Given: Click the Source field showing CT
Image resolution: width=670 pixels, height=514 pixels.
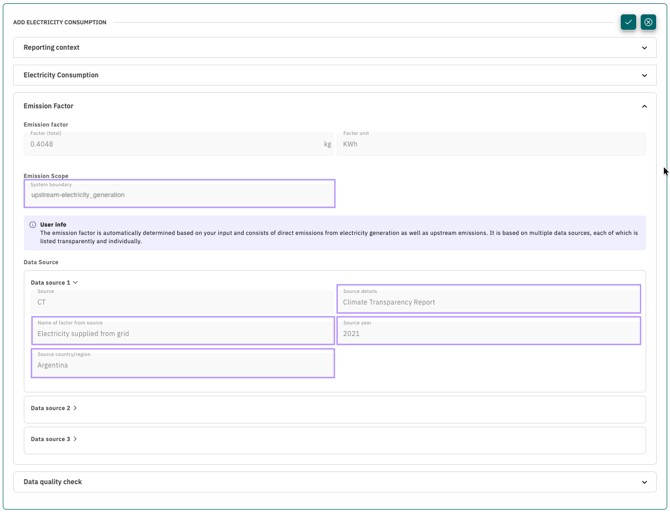Looking at the screenshot, I should [180, 299].
